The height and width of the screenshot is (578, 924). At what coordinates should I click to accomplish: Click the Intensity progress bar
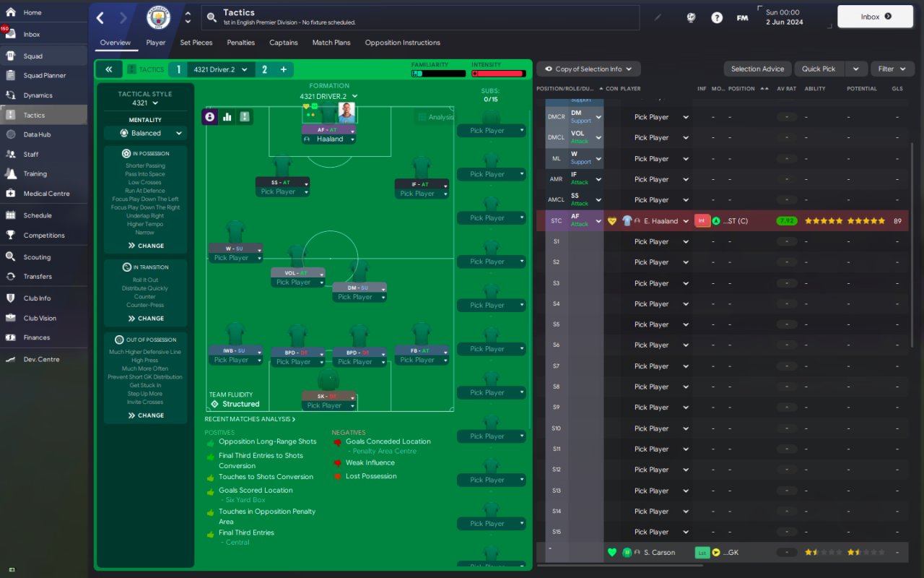click(x=498, y=74)
